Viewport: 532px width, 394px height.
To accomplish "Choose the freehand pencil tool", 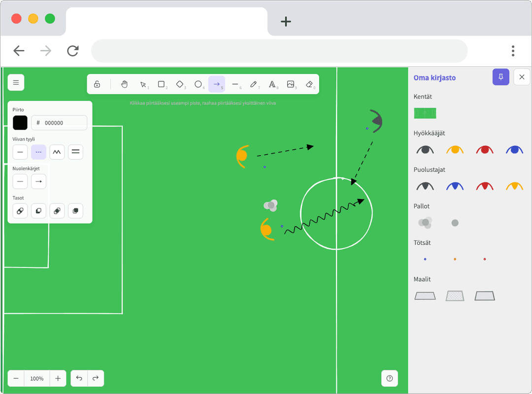I will tap(254, 84).
